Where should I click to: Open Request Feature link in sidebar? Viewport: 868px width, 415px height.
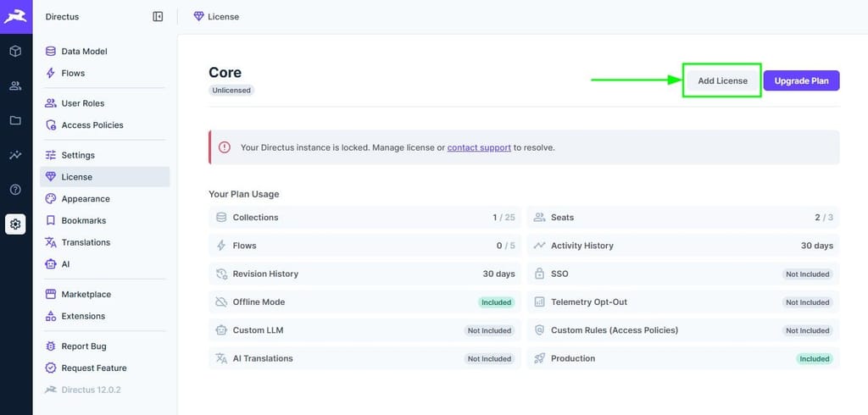[104, 368]
